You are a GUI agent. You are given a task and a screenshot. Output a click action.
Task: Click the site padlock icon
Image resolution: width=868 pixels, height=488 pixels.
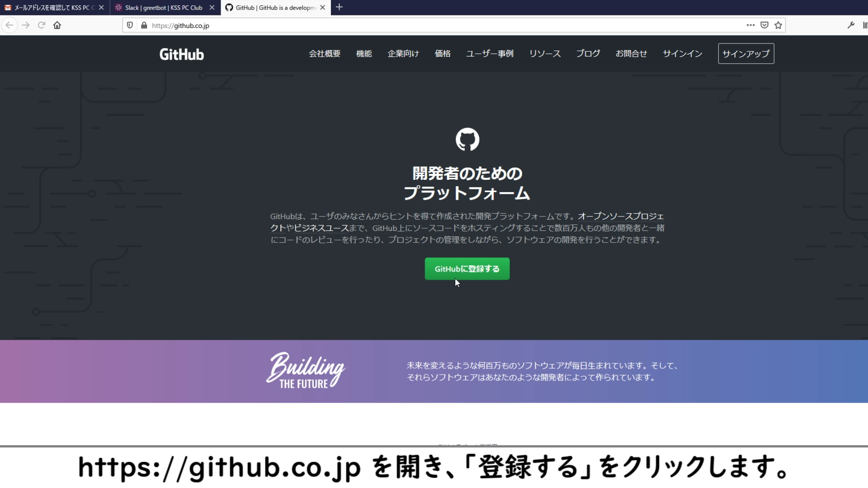144,25
